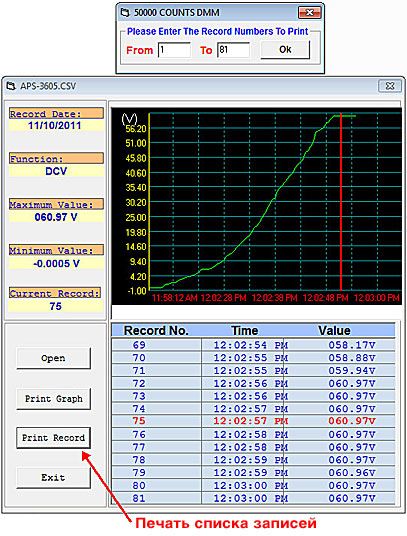Click the Print Record button
Screen dimensions: 407x536
(53, 438)
